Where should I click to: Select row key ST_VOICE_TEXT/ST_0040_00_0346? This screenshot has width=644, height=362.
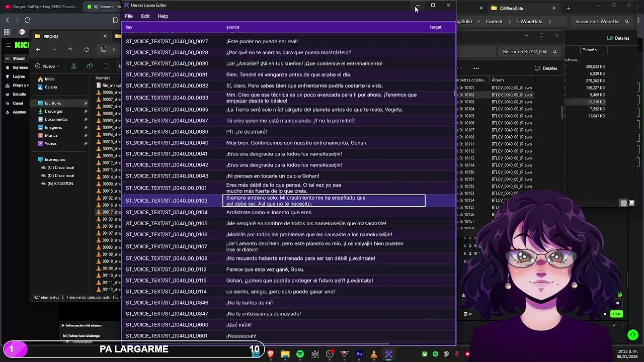click(x=167, y=303)
